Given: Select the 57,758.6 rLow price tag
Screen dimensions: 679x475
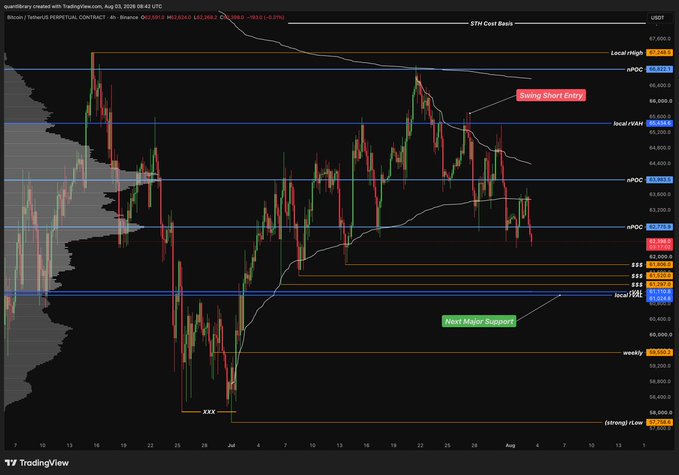Looking at the screenshot, I should pos(659,422).
